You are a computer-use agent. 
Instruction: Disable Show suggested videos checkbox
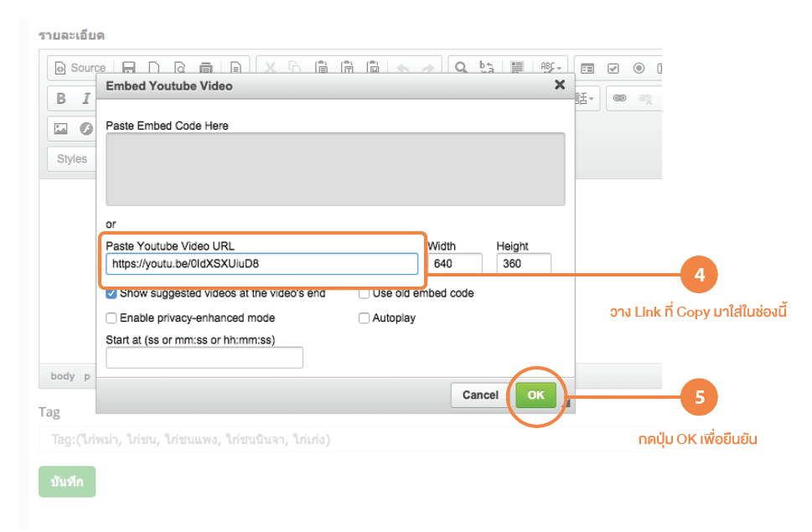[x=111, y=294]
